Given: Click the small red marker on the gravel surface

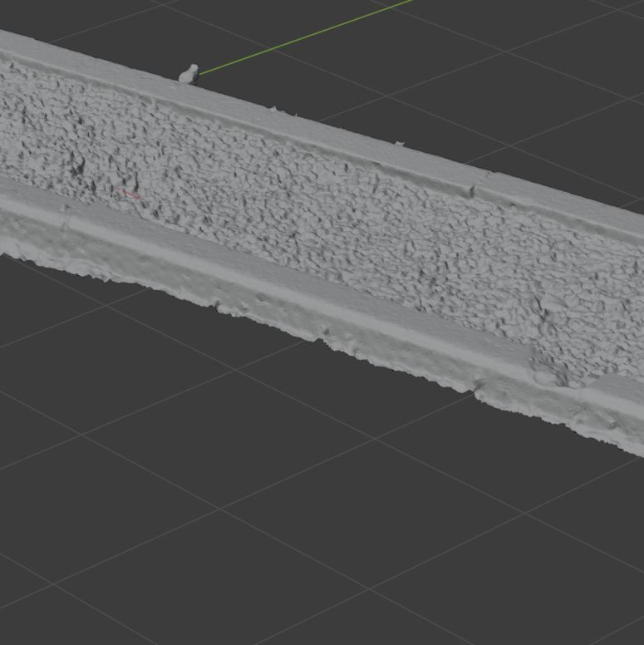Looking at the screenshot, I should point(128,194).
